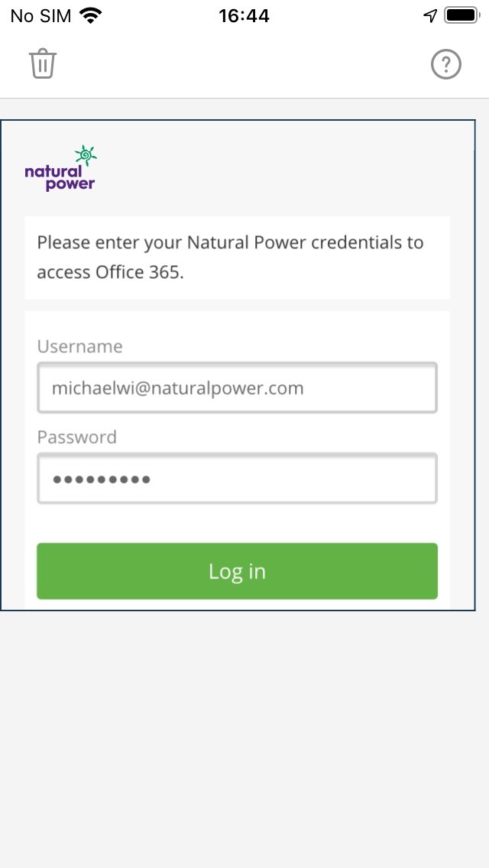Image resolution: width=489 pixels, height=868 pixels.
Task: Tap the battery indicator icon
Action: [x=461, y=15]
